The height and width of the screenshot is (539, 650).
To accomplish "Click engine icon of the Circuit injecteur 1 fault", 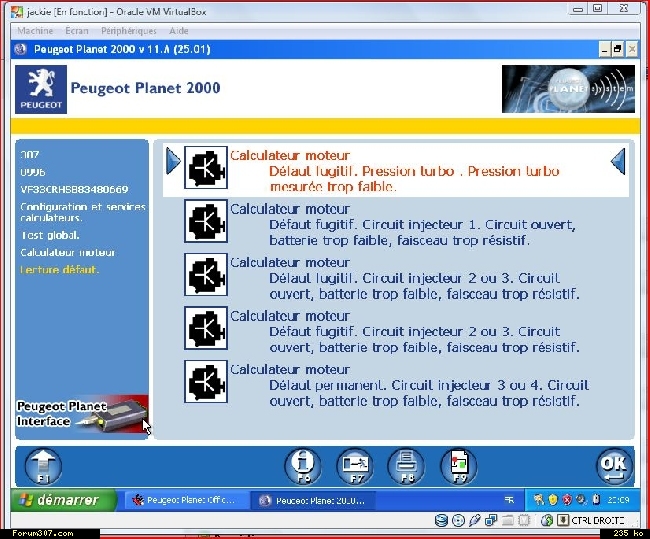I will coord(206,221).
